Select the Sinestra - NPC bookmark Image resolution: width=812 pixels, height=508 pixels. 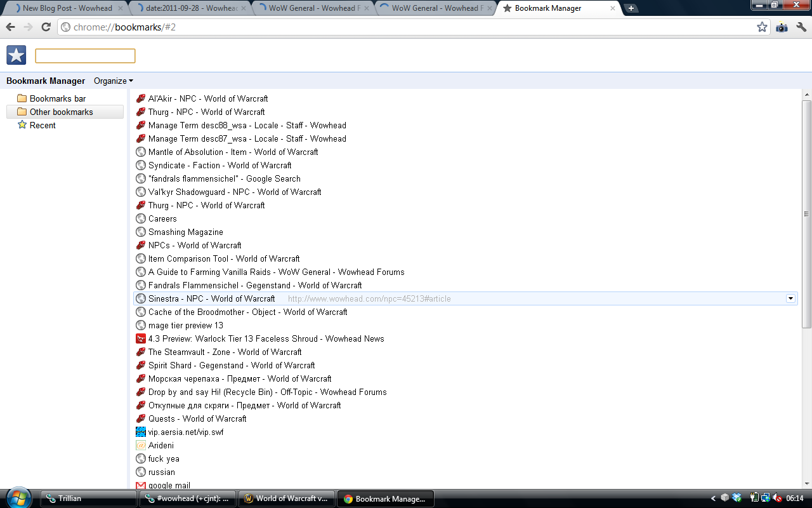tap(466, 298)
